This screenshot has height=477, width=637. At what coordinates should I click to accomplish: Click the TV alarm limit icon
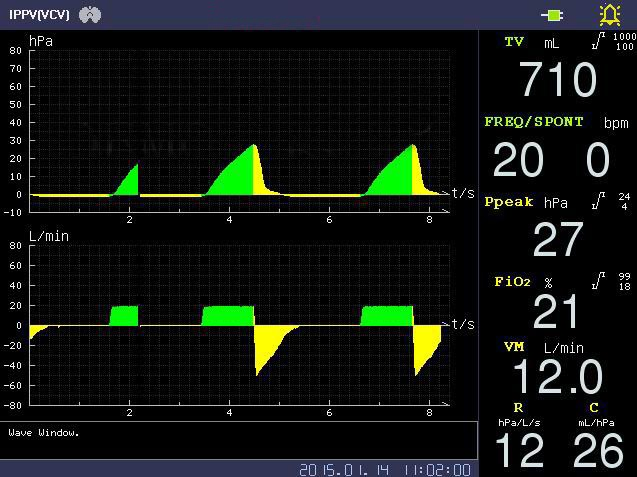point(599,42)
